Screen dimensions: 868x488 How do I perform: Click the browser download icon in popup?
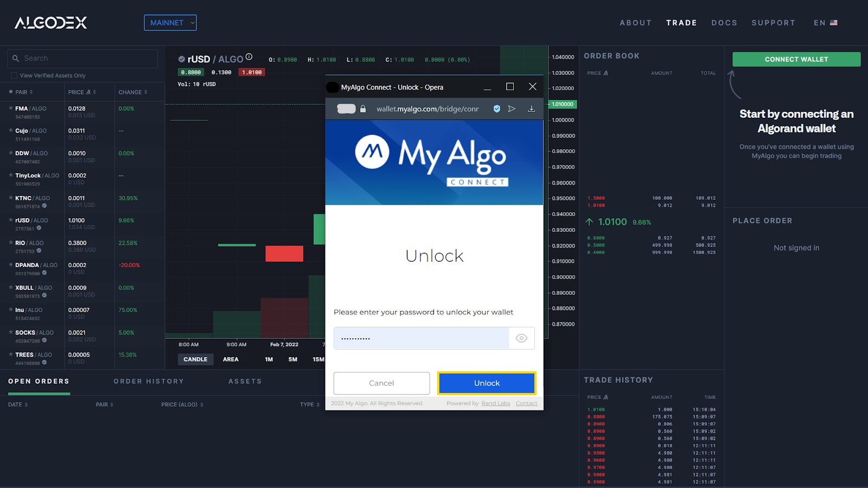coord(531,109)
